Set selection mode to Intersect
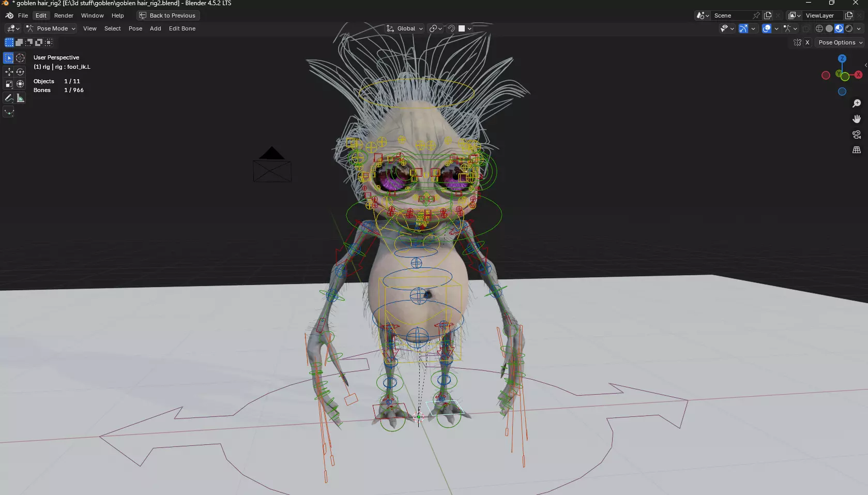 tap(49, 42)
